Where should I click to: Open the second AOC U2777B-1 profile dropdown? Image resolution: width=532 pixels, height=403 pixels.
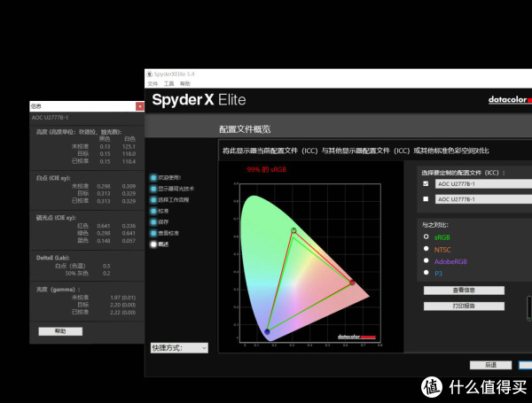coord(483,199)
